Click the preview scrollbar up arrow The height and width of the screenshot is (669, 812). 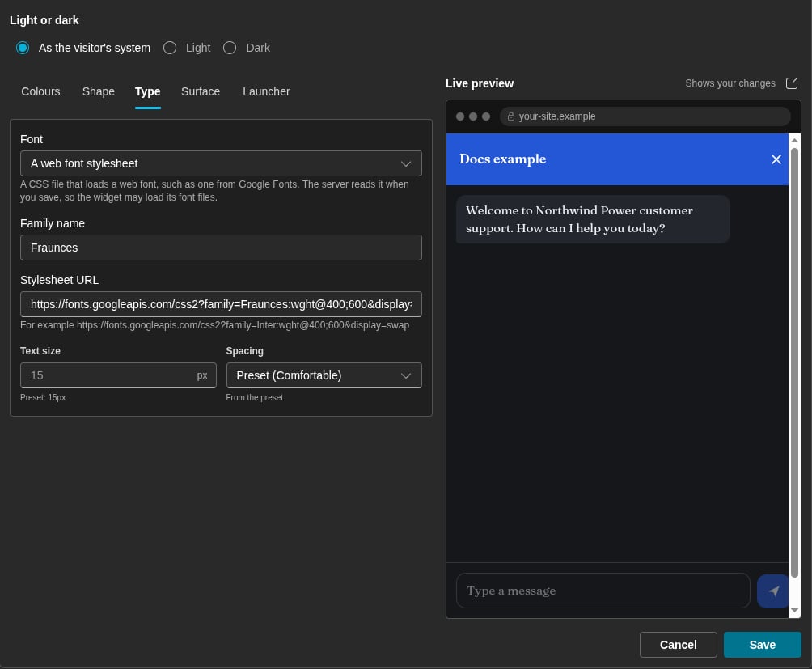pyautogui.click(x=794, y=140)
